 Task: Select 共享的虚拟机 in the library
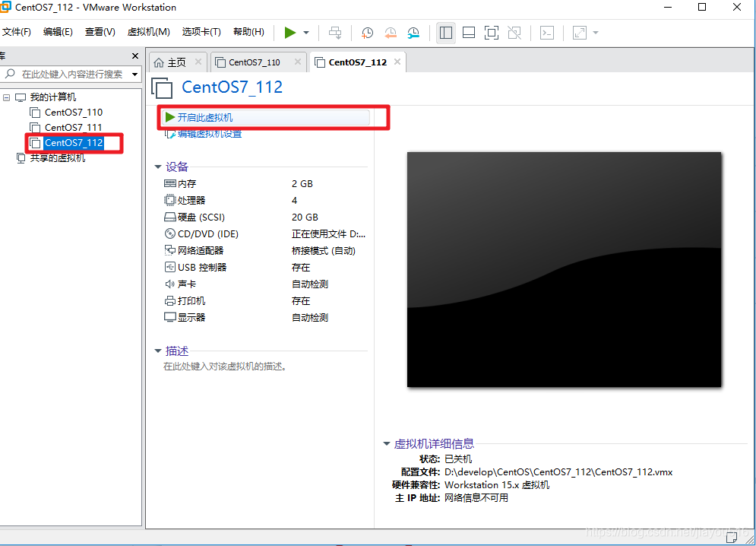58,158
